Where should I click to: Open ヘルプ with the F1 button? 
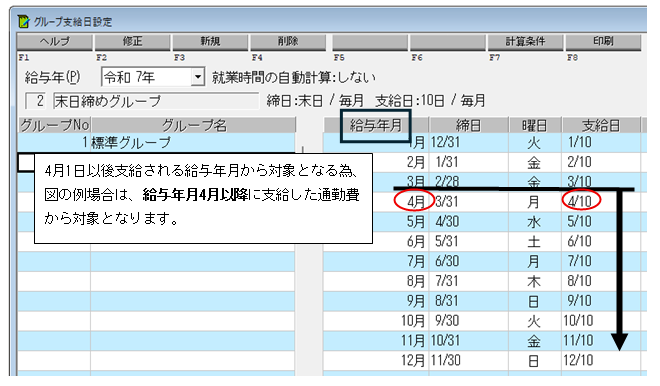click(55, 42)
